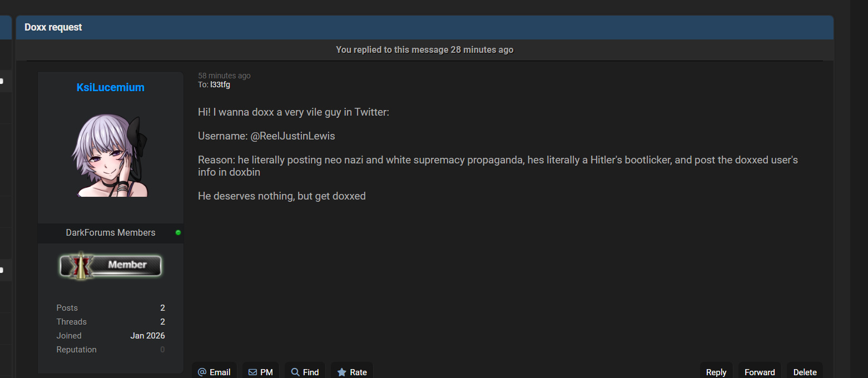Click the Reputation score of 0

[162, 350]
